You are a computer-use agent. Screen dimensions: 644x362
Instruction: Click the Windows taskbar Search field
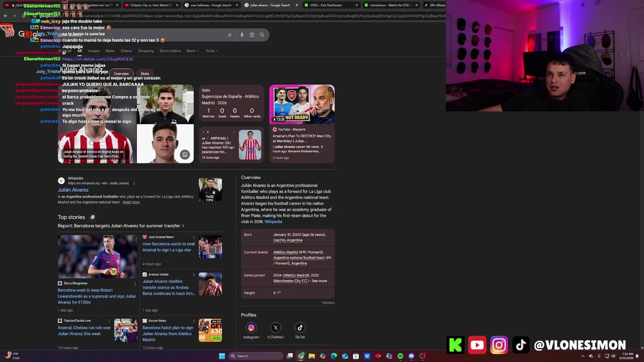tap(255, 356)
